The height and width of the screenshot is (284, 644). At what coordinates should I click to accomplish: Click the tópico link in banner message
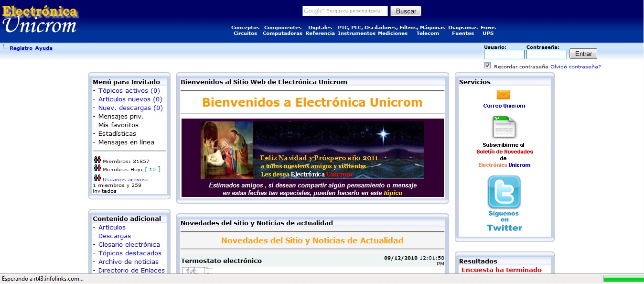click(x=393, y=193)
